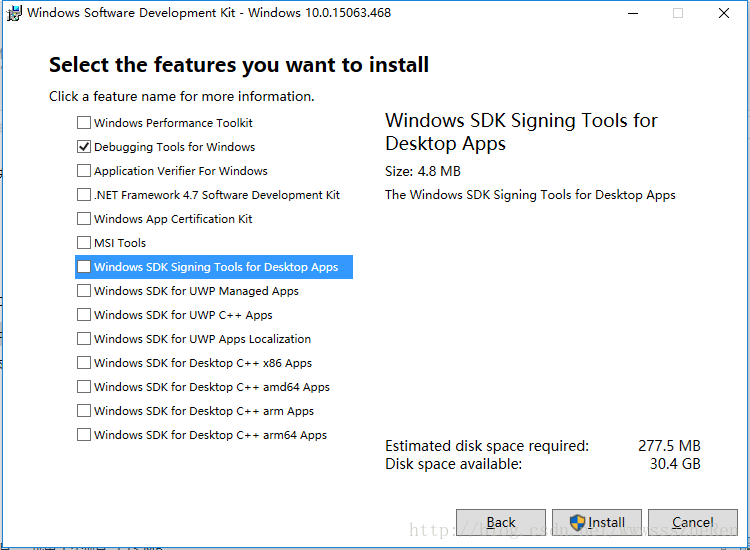Check Desktop C++ arm64 Apps checkbox

84,435
